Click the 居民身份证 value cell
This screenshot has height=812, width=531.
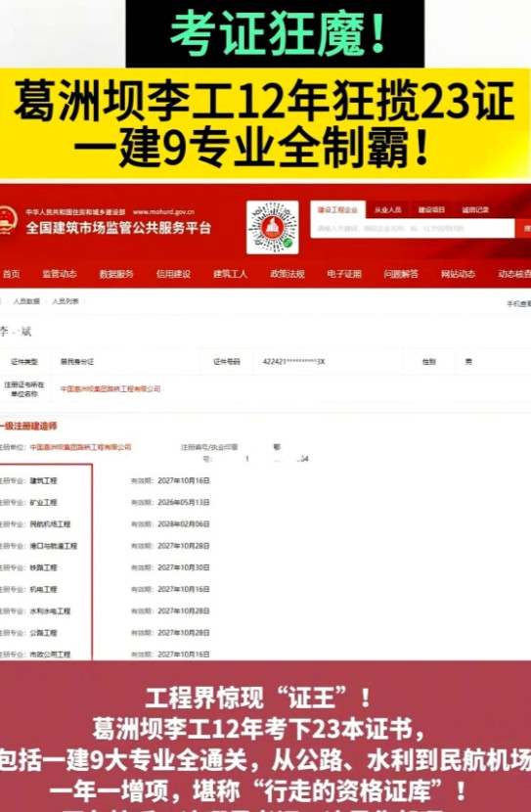pos(77,361)
